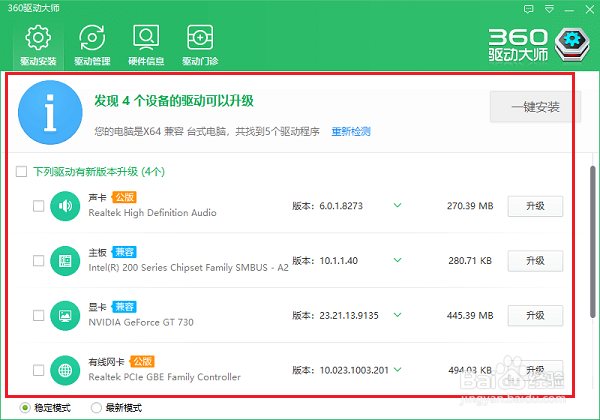Screen dimensions: 600x420
Task: Tick the Realtek PCIe GBE checkbox
Action: [x=39, y=370]
